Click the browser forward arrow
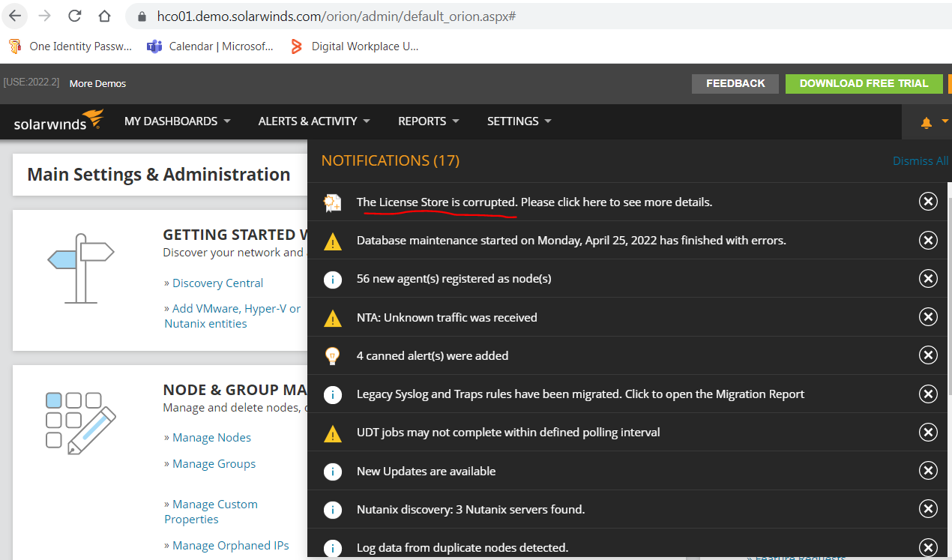The height and width of the screenshot is (560, 952). coord(45,16)
